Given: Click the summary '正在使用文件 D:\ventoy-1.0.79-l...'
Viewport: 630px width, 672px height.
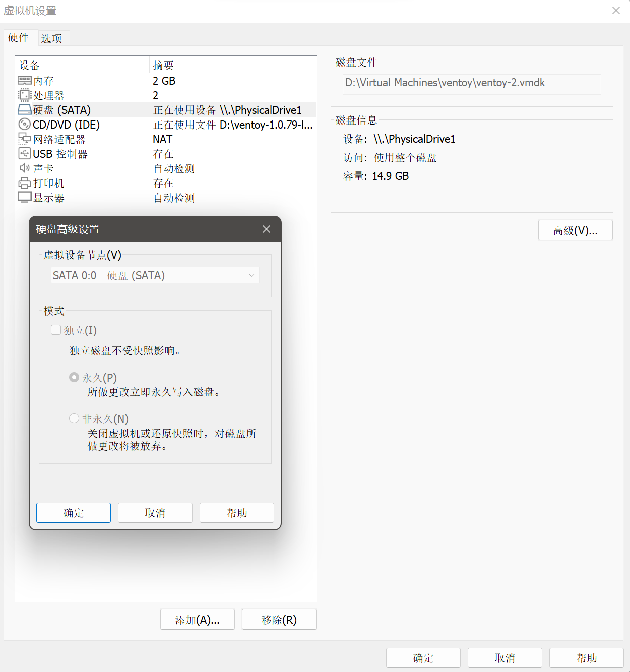Looking at the screenshot, I should [233, 125].
